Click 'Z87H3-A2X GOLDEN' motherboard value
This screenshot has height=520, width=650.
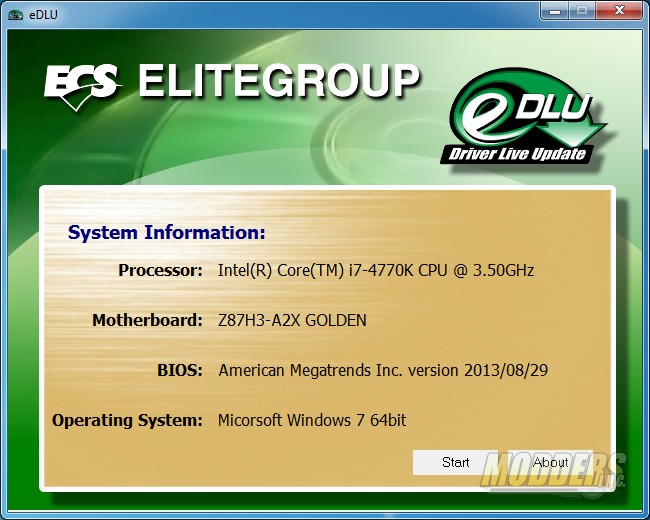[x=292, y=320]
